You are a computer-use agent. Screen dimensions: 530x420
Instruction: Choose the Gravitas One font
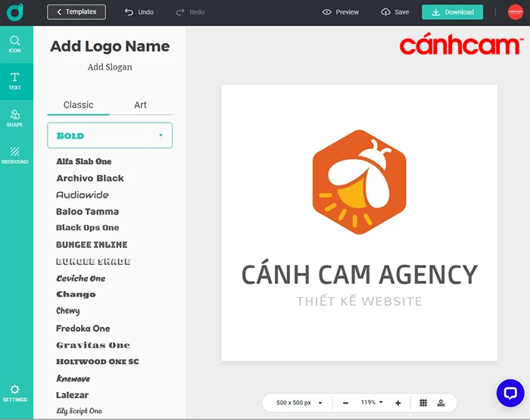pyautogui.click(x=92, y=345)
